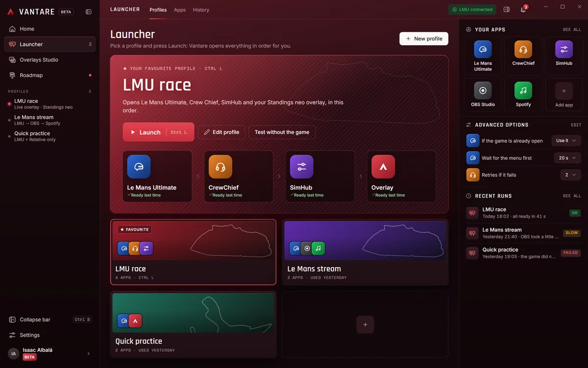
Task: Click the LMU connected status badge
Action: (x=472, y=9)
